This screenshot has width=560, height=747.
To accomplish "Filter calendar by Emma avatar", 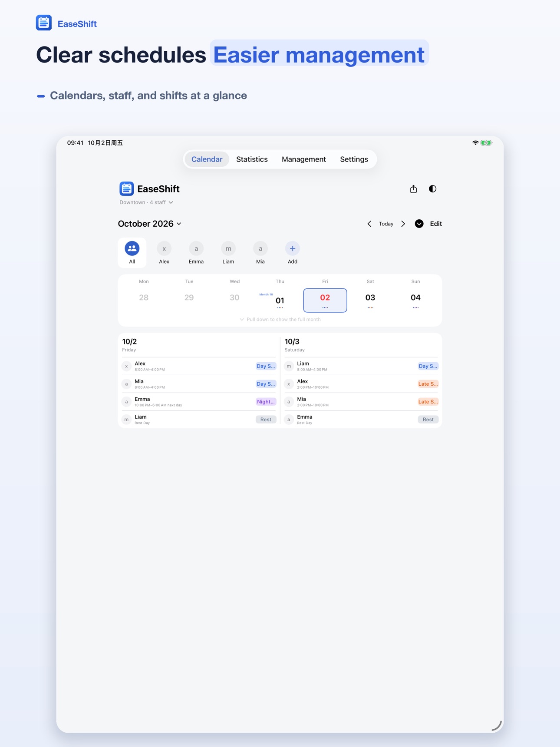I will pyautogui.click(x=196, y=248).
